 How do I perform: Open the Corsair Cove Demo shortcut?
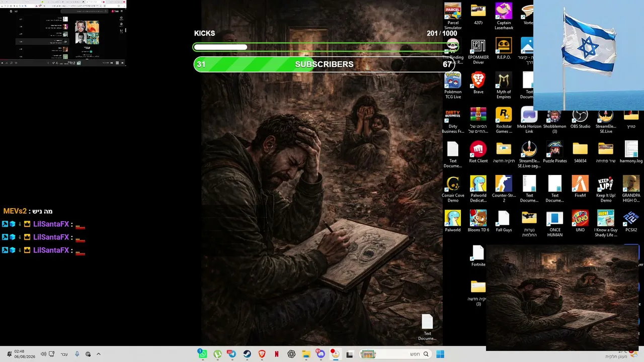click(453, 189)
